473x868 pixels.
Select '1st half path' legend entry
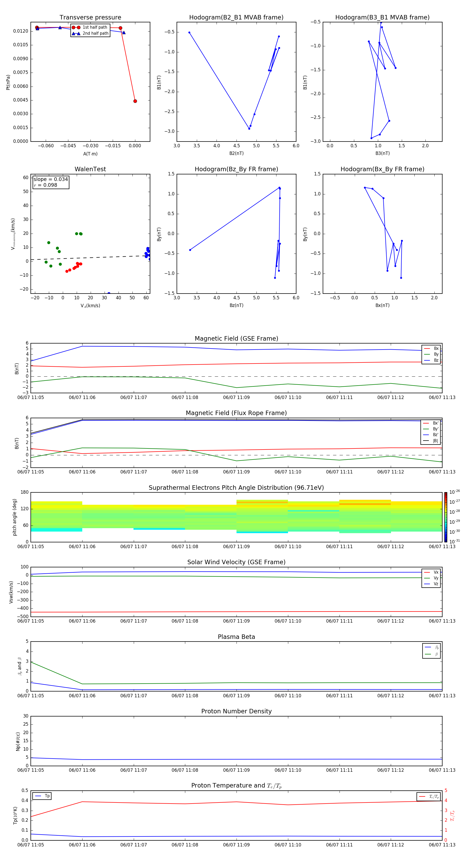(x=90, y=27)
